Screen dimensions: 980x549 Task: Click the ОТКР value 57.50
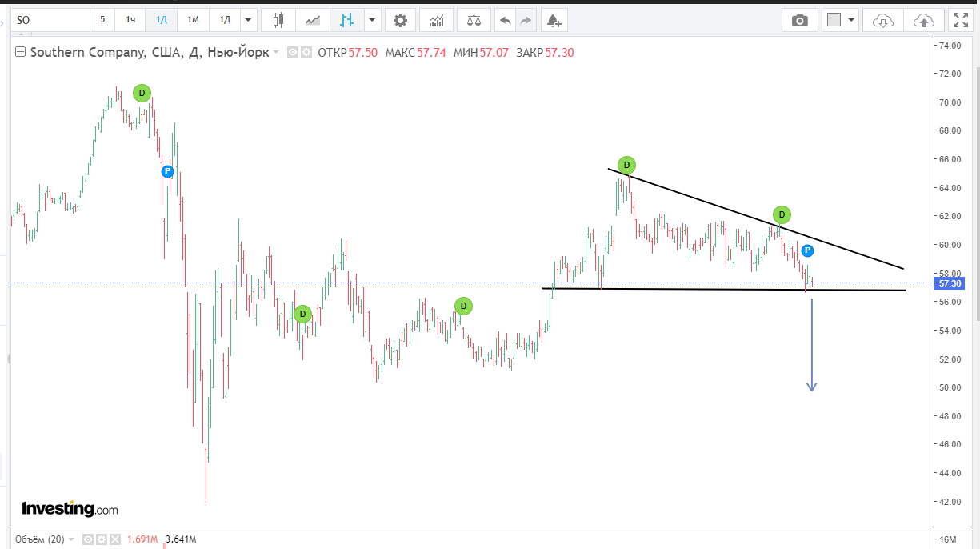(x=363, y=53)
